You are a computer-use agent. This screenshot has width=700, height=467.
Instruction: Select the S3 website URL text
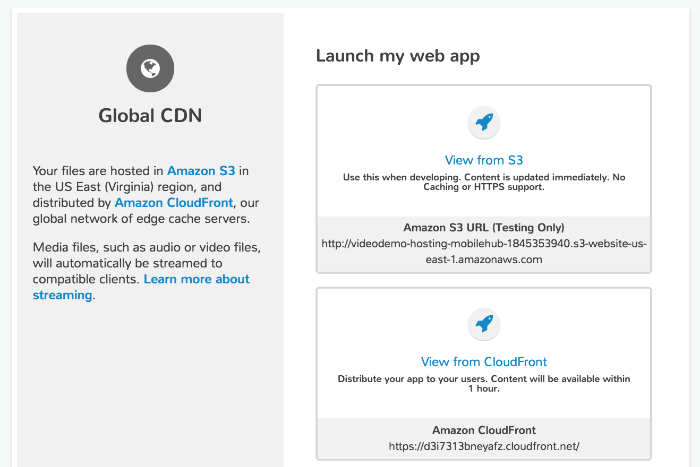coord(484,251)
